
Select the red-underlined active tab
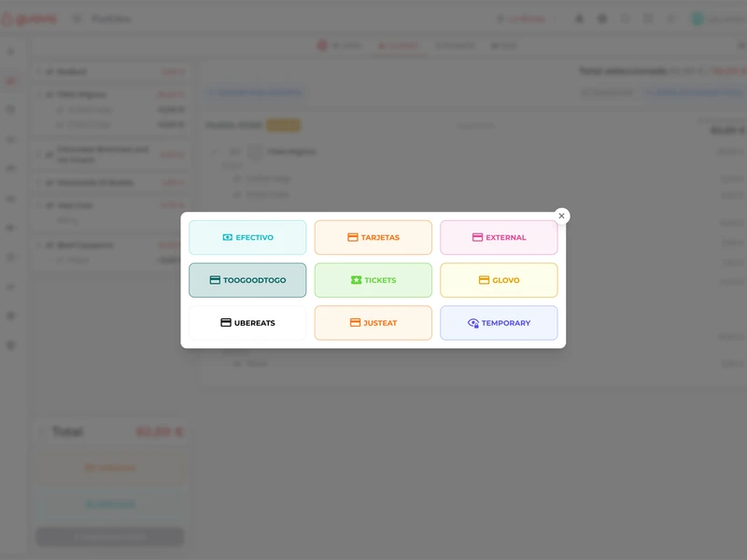pos(398,46)
